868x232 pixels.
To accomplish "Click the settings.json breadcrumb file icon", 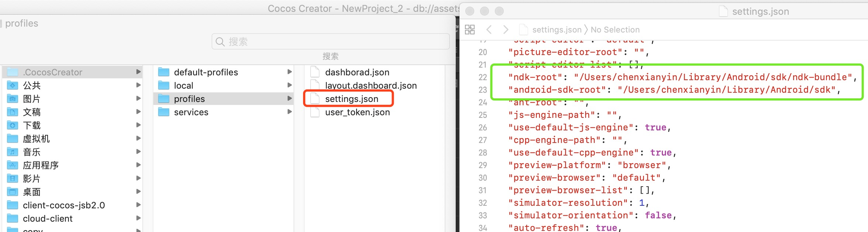I will tap(523, 30).
